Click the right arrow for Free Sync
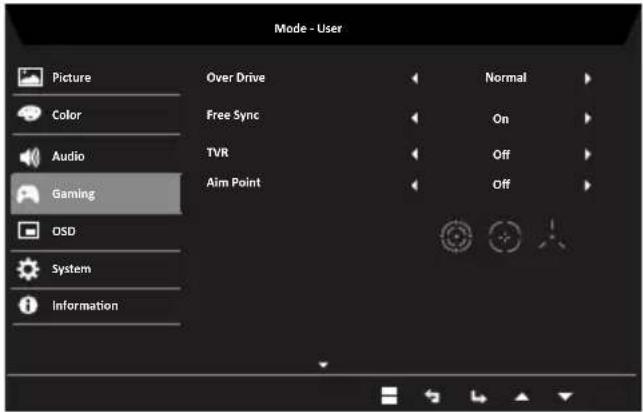The height and width of the screenshot is (412, 643). pos(588,118)
